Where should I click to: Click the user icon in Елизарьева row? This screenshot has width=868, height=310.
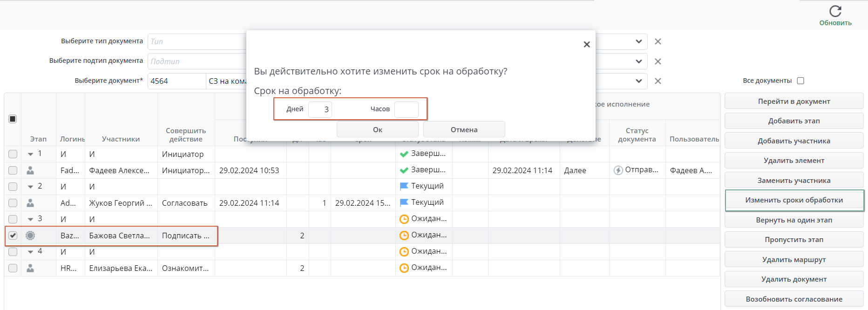coord(30,268)
